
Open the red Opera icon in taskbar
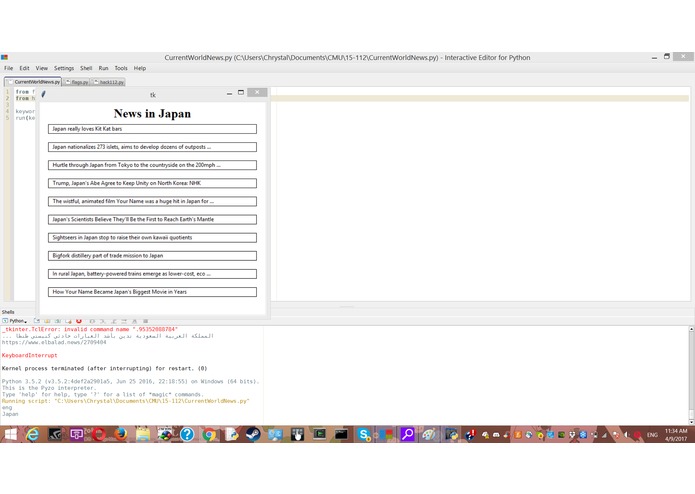tap(98, 435)
